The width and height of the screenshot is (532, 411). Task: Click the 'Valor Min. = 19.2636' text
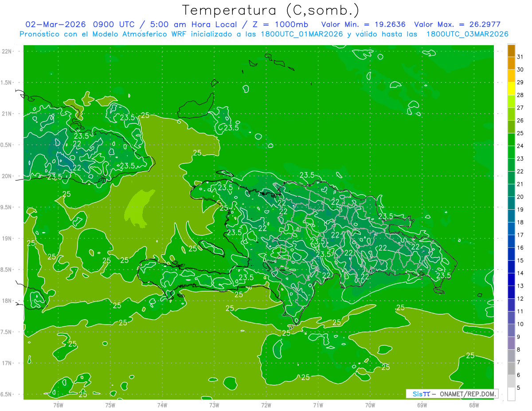click(x=364, y=24)
